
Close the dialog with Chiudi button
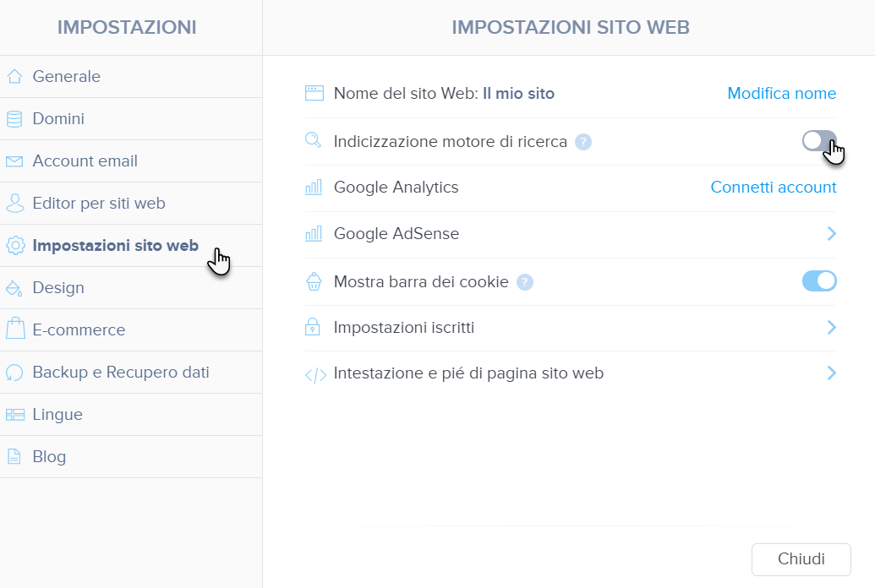[x=801, y=559]
